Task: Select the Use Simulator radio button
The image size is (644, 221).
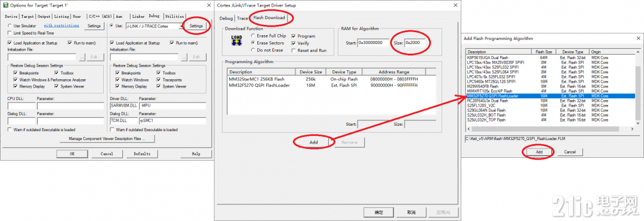Action: 10,26
